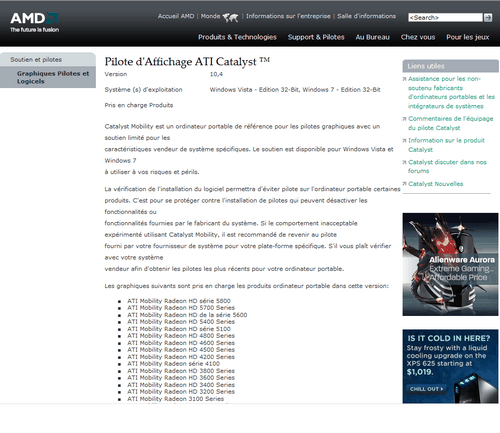Click the CHILL OUT button in ad

426,389
